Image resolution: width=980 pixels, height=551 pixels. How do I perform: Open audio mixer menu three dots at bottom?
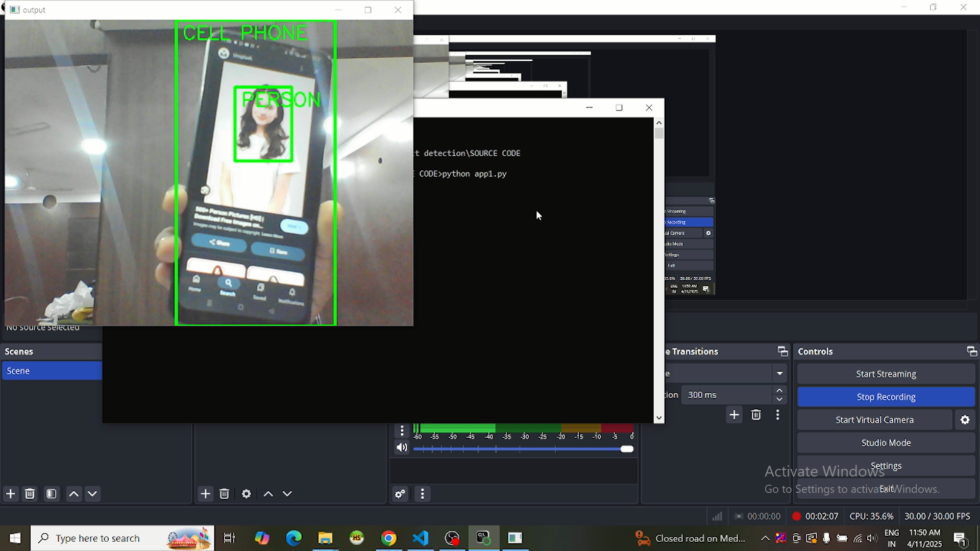click(x=422, y=494)
